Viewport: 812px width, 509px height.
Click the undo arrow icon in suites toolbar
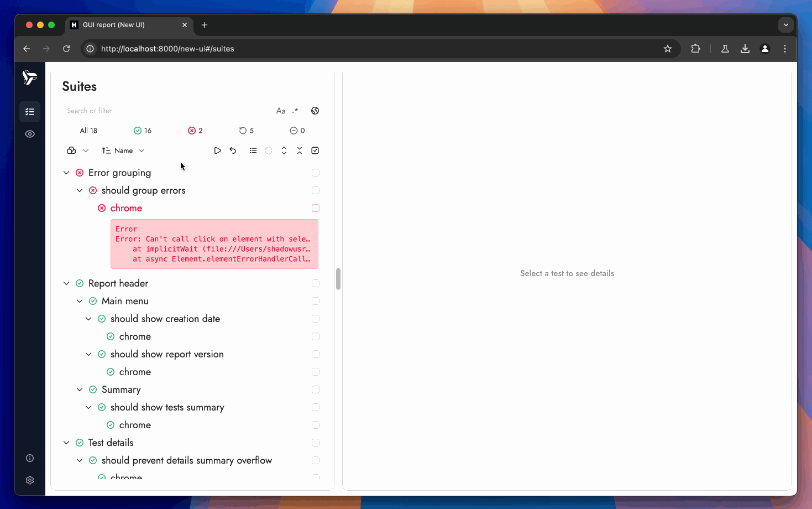[x=233, y=150]
